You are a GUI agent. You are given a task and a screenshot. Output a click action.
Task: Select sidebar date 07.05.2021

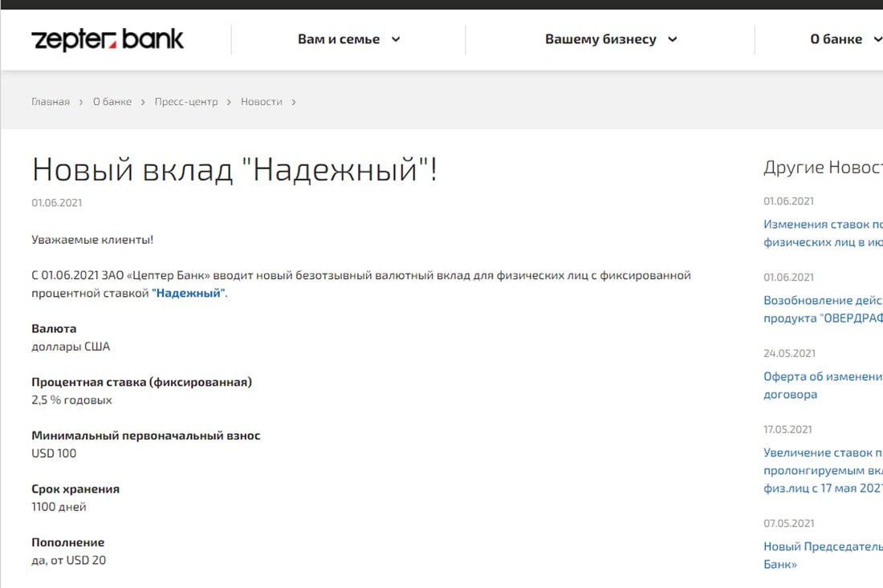(x=789, y=523)
